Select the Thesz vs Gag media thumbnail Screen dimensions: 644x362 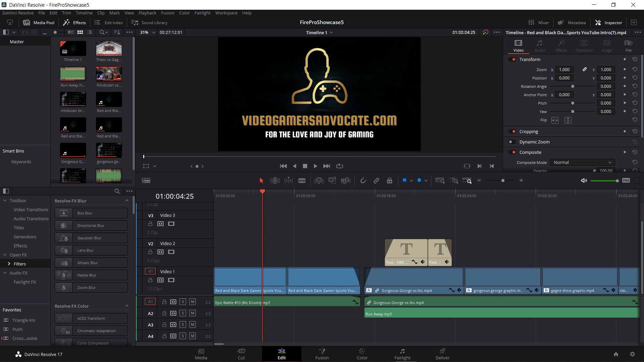point(109,49)
